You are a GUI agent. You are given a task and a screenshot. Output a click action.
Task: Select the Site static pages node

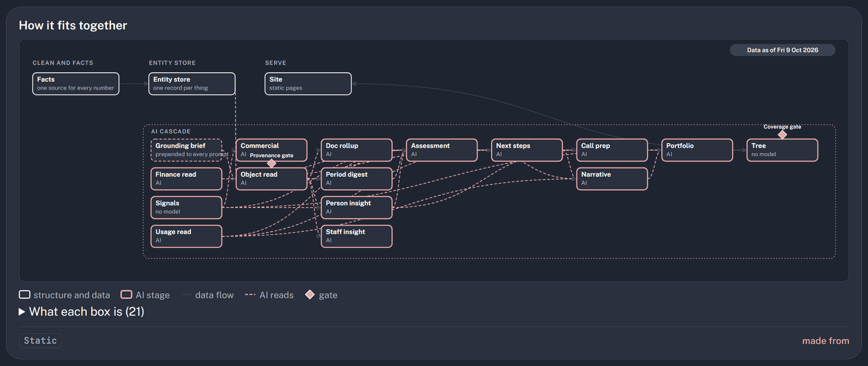click(x=308, y=84)
